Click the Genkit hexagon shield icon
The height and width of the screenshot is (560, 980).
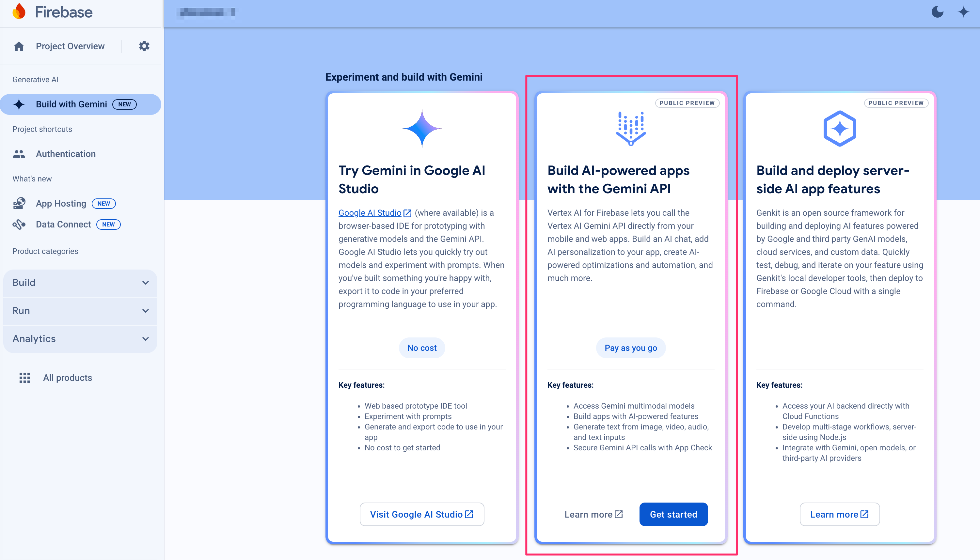pyautogui.click(x=839, y=128)
